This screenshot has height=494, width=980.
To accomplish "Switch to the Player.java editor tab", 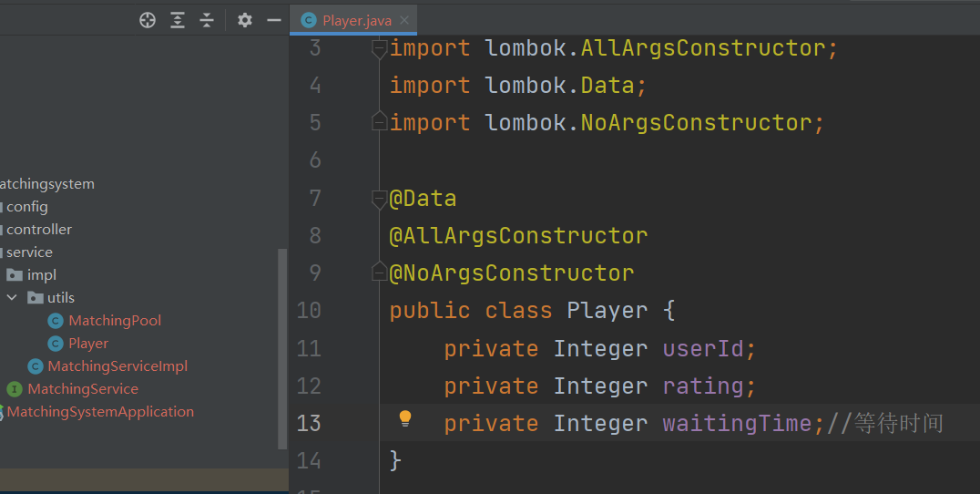I will [x=357, y=21].
